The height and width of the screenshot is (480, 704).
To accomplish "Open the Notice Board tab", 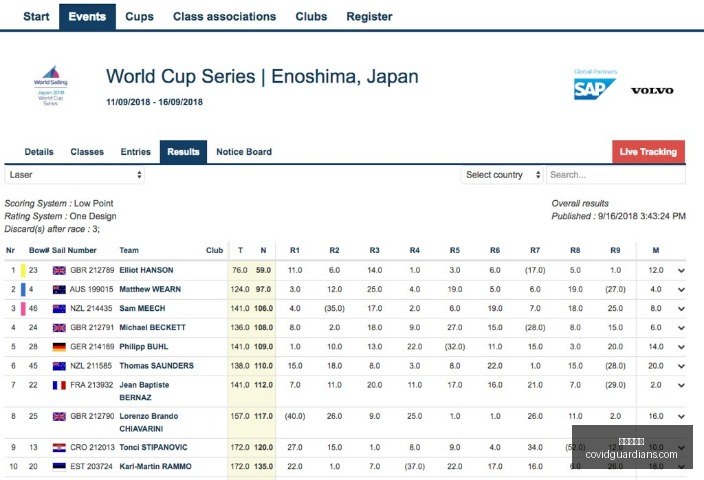I will tap(244, 152).
